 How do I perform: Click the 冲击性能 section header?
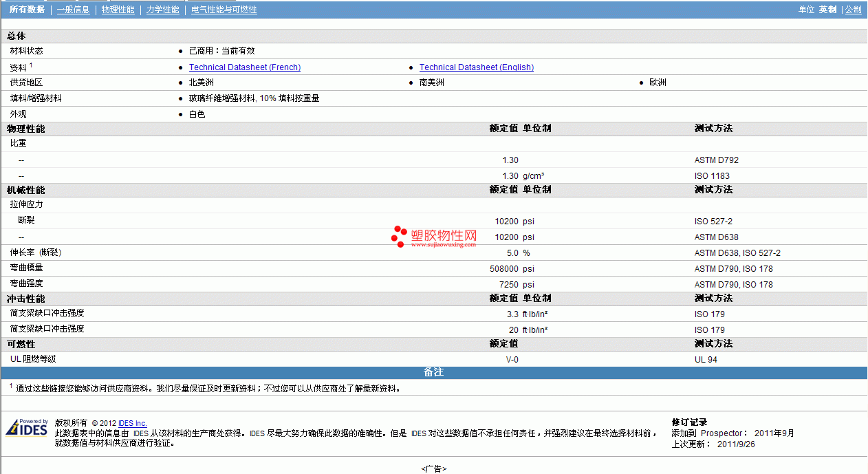[x=26, y=299]
